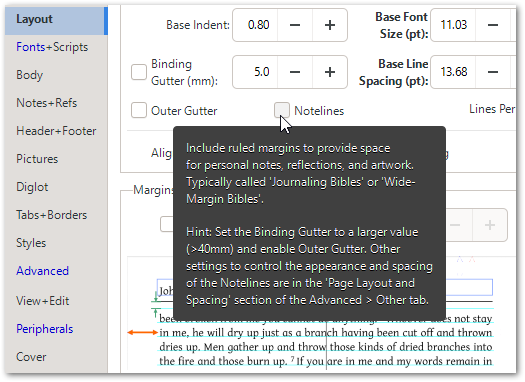This screenshot has height=382, width=525.
Task: Click the green header spacing arrows in preview
Action: [156, 304]
